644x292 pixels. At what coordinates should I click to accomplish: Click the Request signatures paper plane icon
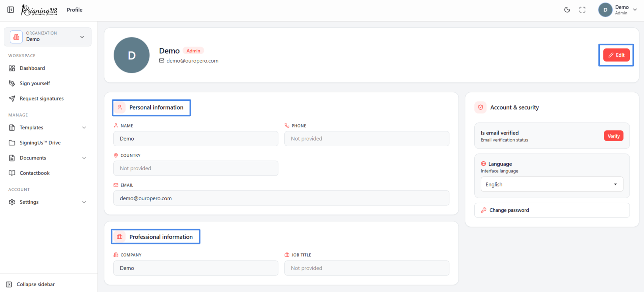tap(12, 98)
